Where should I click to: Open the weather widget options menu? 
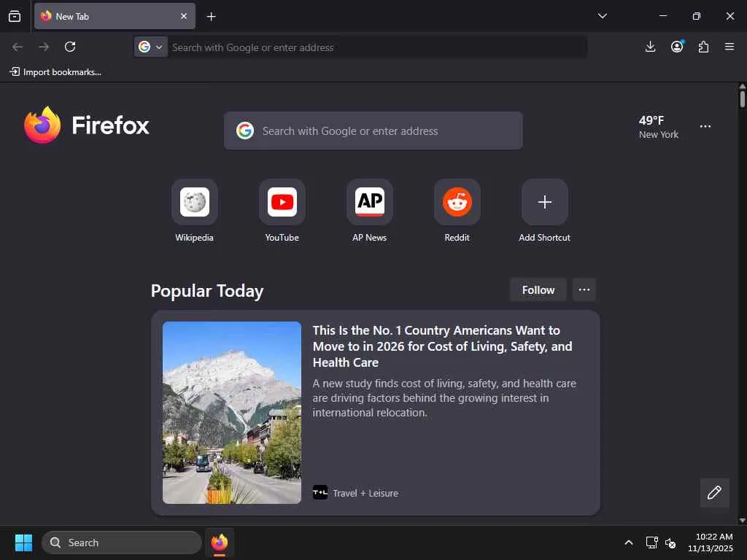pos(705,127)
